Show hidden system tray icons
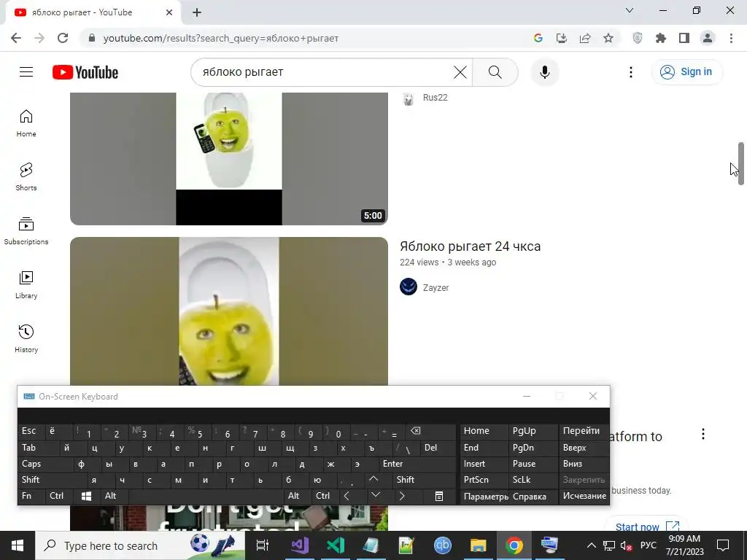This screenshot has width=747, height=560. [x=591, y=545]
